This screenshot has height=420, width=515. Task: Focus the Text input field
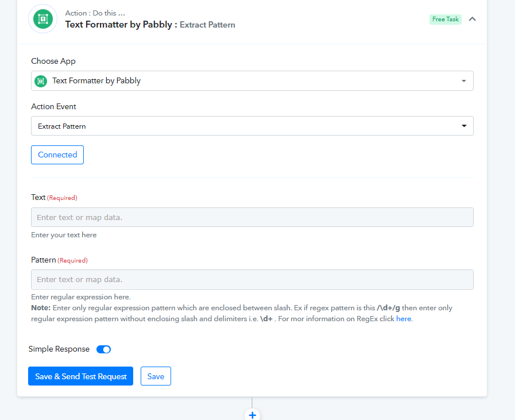[252, 217]
